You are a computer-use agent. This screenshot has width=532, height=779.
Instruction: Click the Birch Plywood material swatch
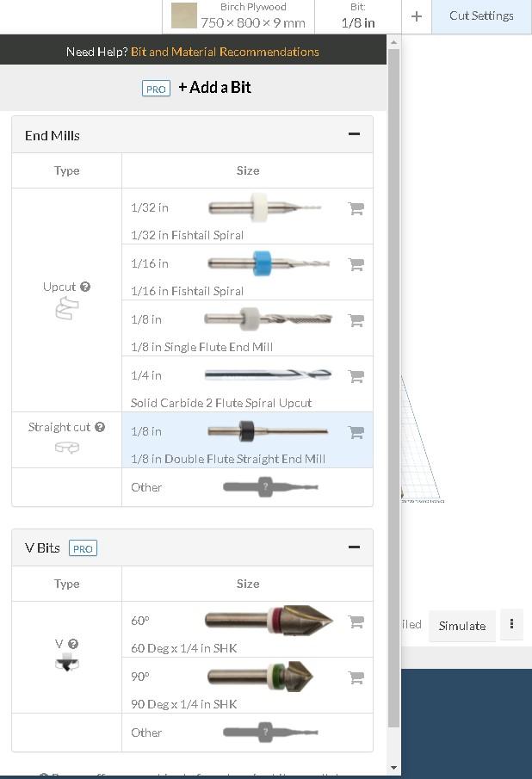pos(183,15)
